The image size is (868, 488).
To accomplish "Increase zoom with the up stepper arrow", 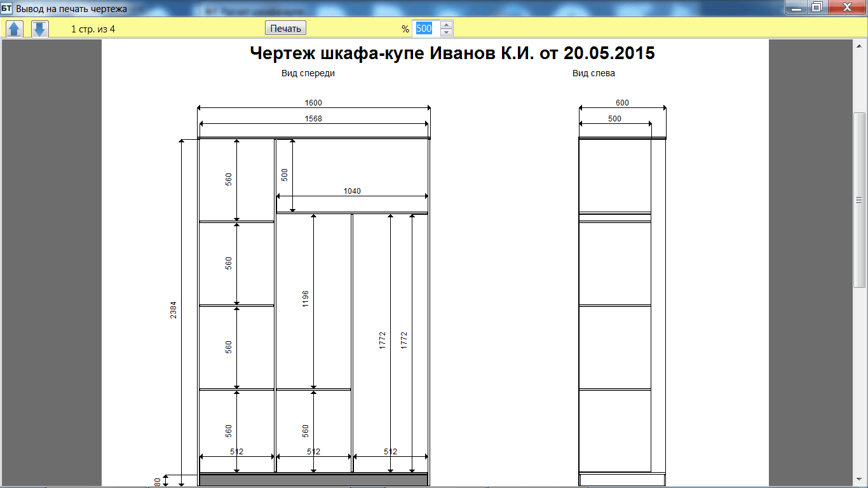I will pyautogui.click(x=447, y=25).
